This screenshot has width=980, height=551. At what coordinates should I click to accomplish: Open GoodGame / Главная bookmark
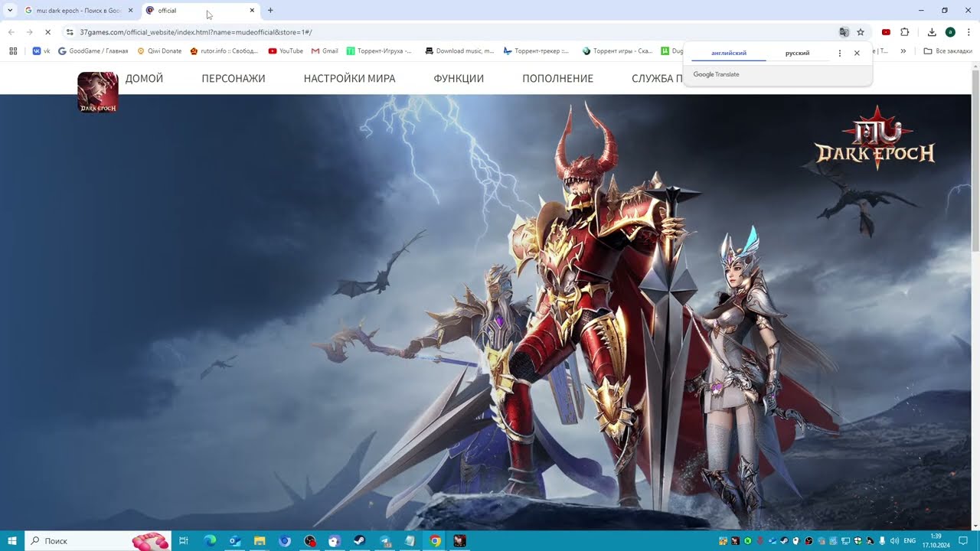pos(93,51)
